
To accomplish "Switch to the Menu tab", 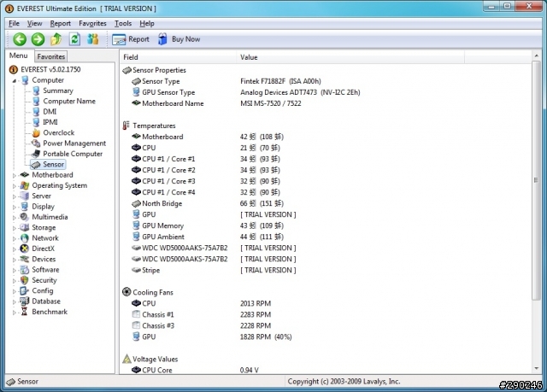I will (19, 56).
